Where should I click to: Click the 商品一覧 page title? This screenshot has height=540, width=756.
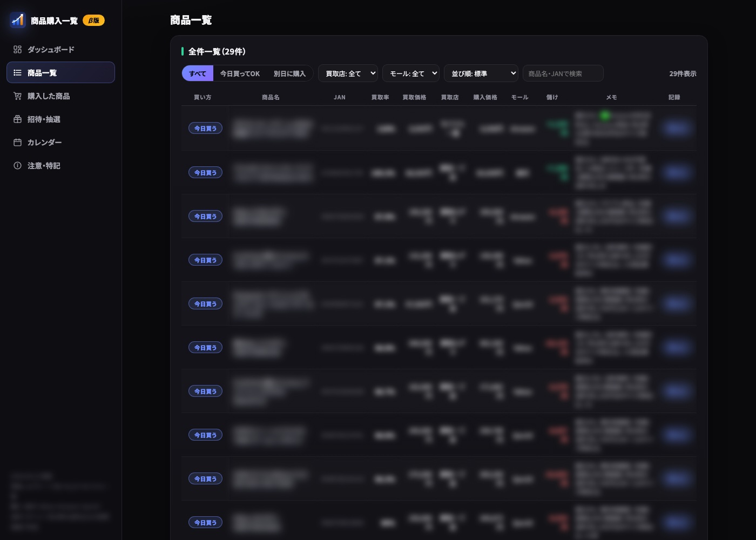pos(191,20)
